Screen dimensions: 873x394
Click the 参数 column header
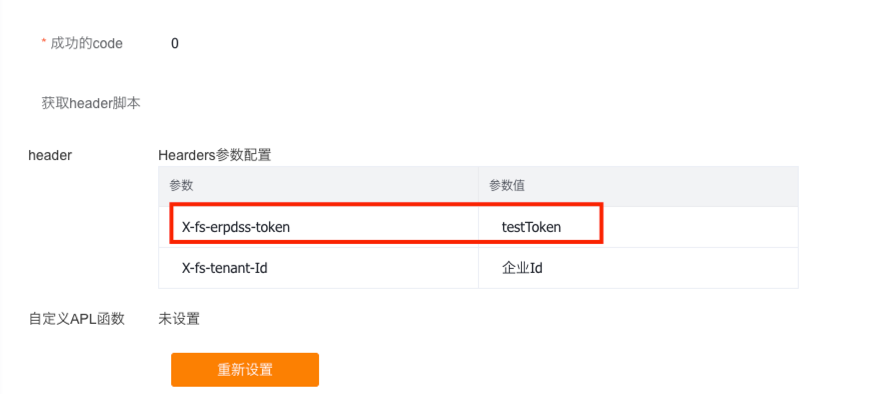pos(318,186)
